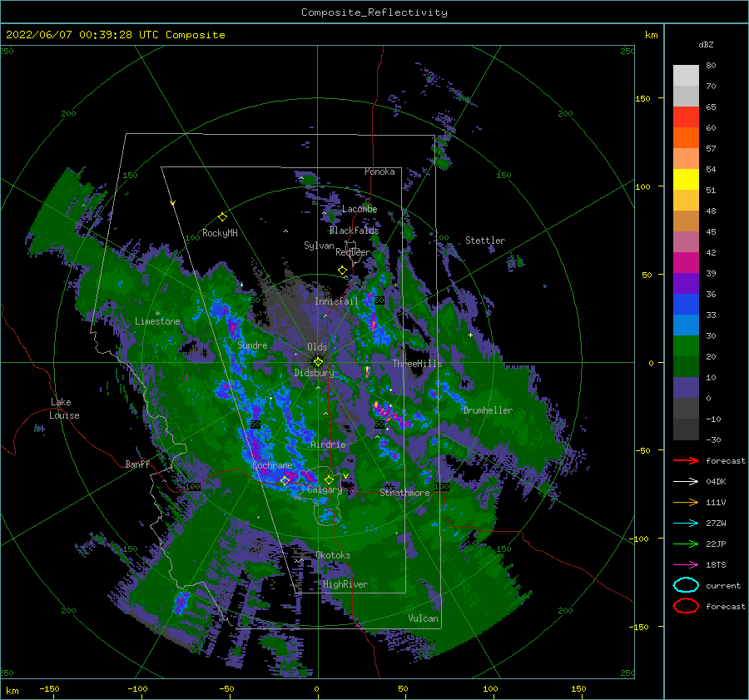
Task: Click the Lacombe city label
Action: [360, 209]
